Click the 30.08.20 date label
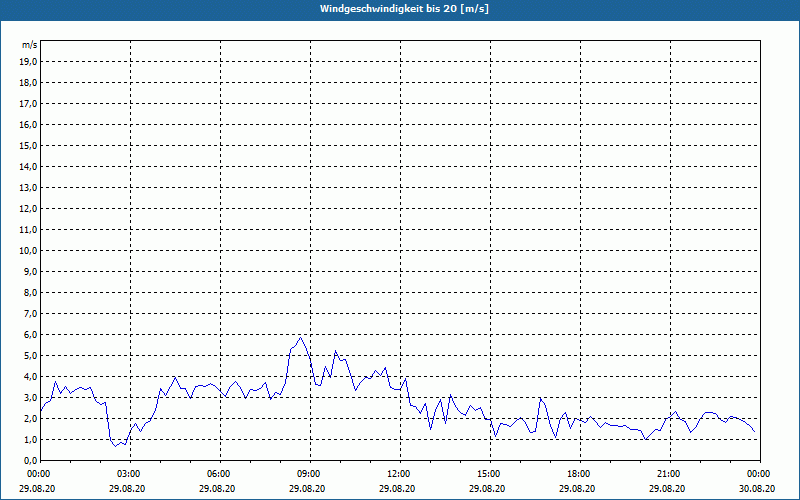Viewport: 800px width, 500px height. (x=757, y=488)
